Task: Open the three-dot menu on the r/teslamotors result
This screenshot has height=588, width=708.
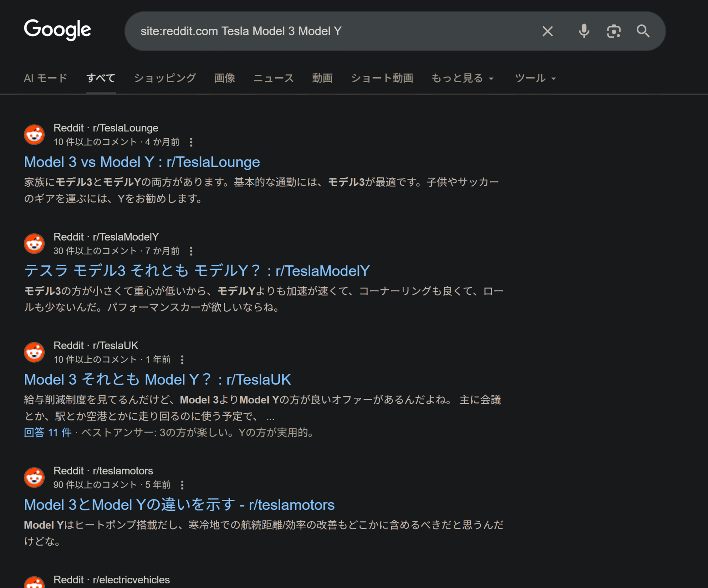Action: 183,485
